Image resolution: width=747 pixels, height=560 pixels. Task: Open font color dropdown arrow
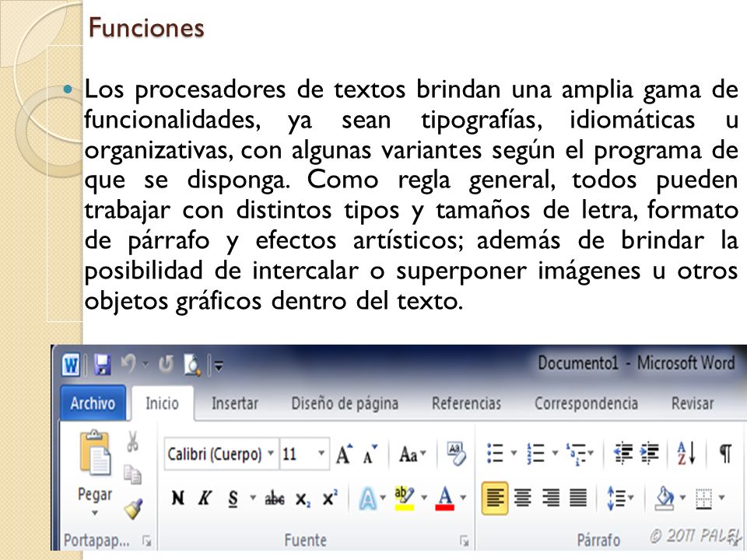(463, 498)
